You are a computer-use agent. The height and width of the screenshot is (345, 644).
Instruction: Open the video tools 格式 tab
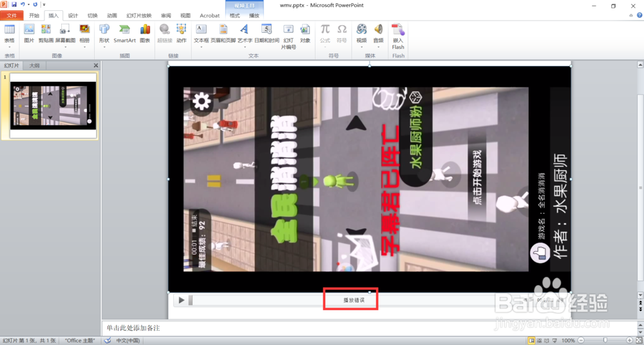(x=234, y=15)
